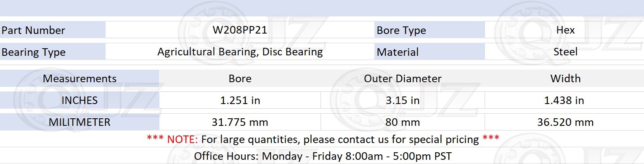The width and height of the screenshot is (644, 164).
Task: Select the "MILITMETER" row label
Action: tap(80, 122)
